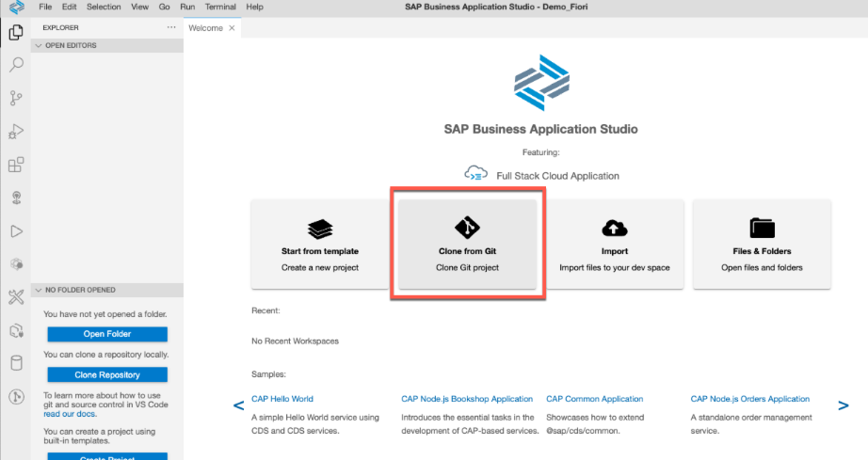Open CAP Common Application sample

[x=595, y=399]
